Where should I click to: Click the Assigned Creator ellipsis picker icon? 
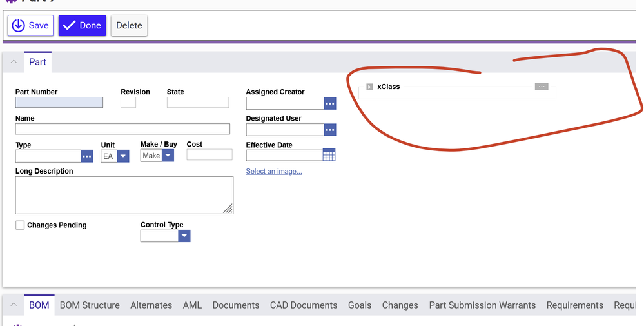pos(330,103)
